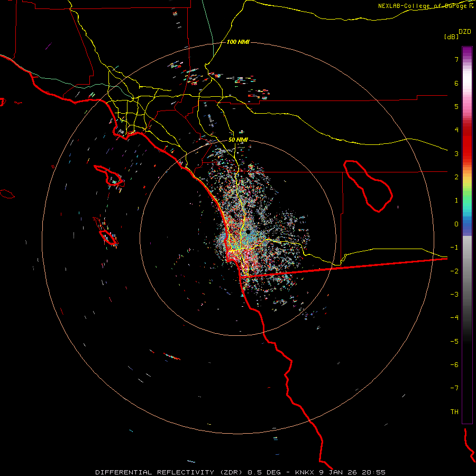Screen dimensions: 476x476
Task: Click the red band of the color bar
Action: point(467,143)
